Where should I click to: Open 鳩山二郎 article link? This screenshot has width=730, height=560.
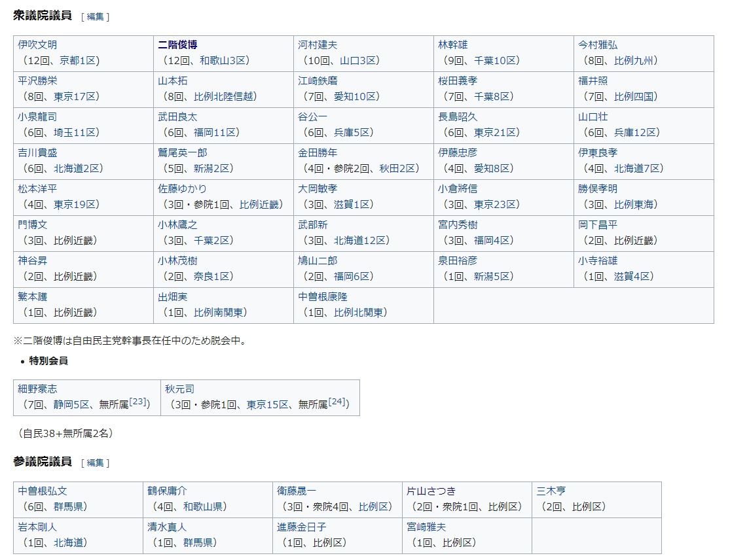[x=318, y=260]
